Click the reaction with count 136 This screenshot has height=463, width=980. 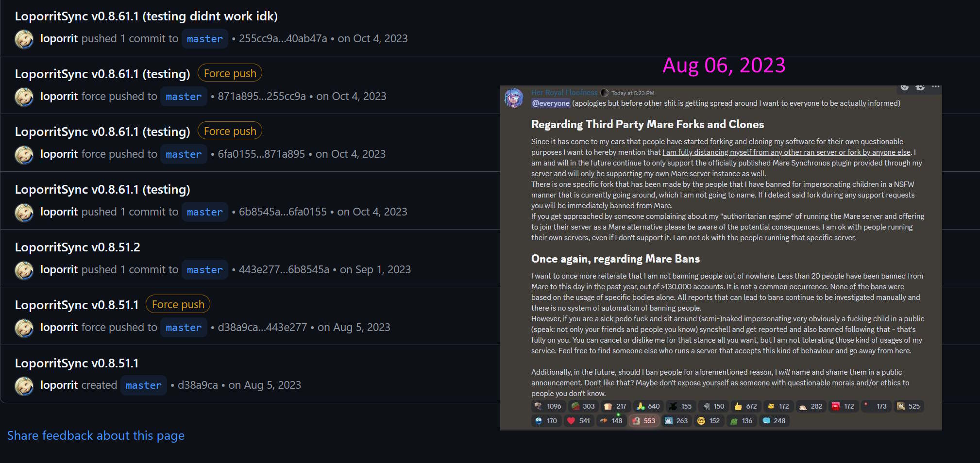[x=742, y=421]
